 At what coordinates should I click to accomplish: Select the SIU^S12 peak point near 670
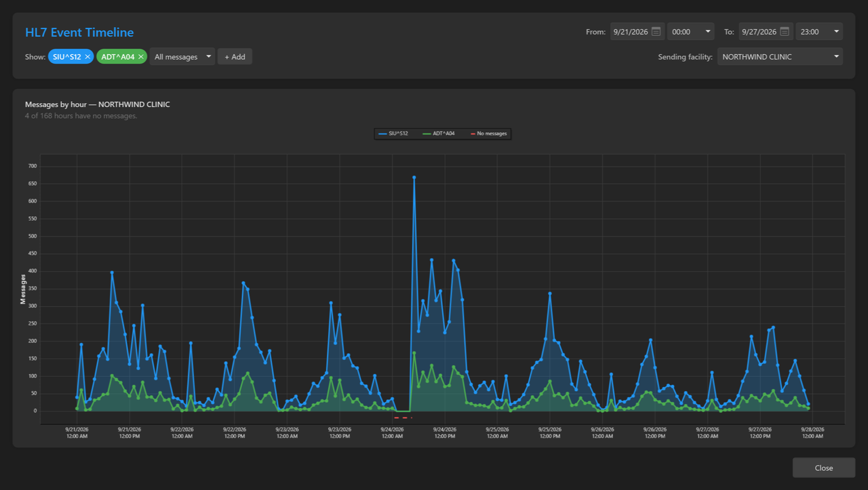[414, 178]
